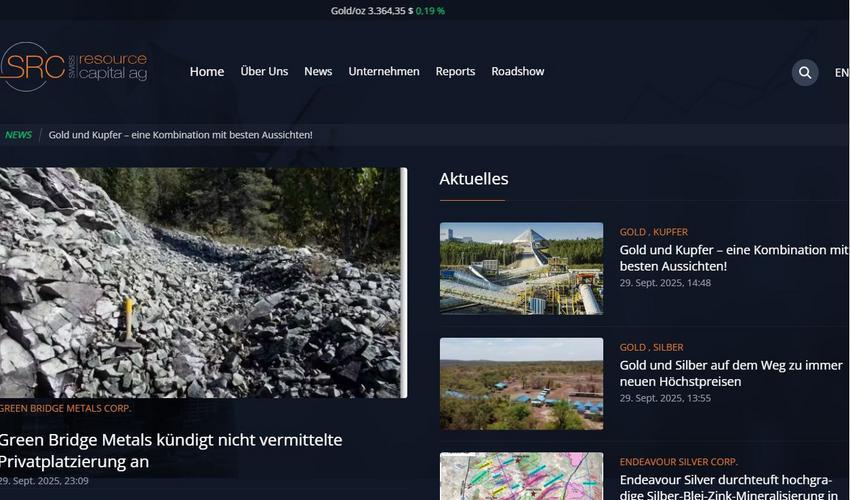Click date 29. Sept. 2025, 23:09
Viewport: 850px width, 500px height.
[x=44, y=481]
